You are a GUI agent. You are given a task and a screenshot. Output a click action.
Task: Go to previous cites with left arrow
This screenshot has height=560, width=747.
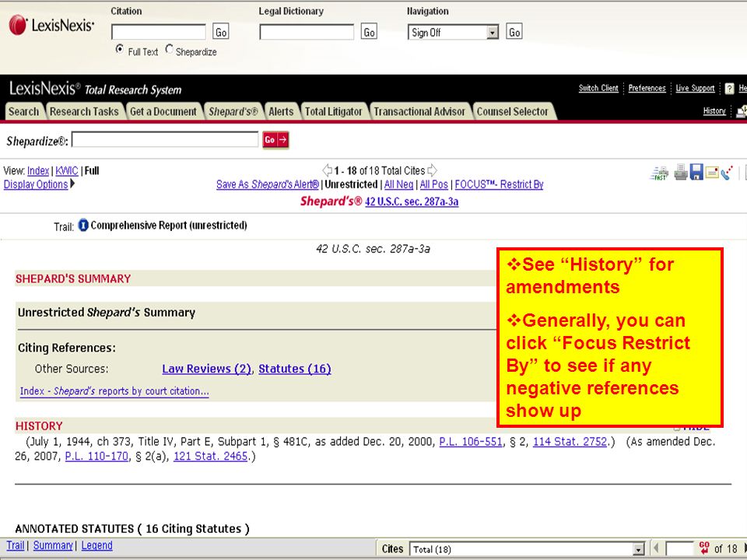click(x=328, y=170)
